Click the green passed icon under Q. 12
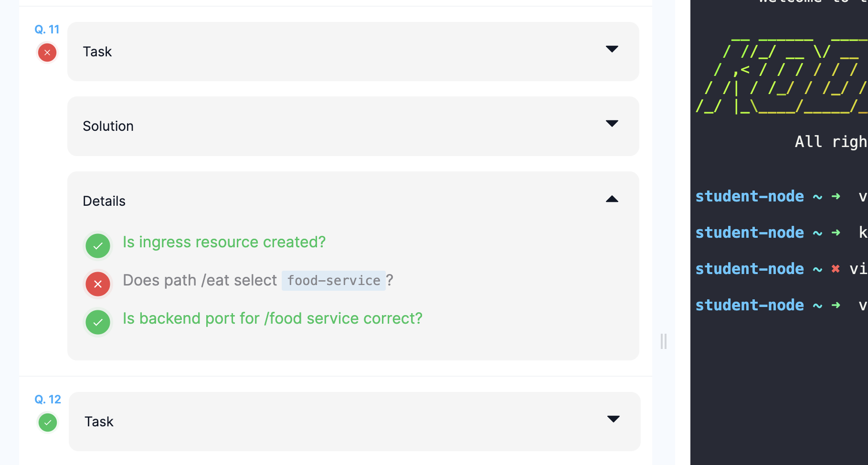 point(48,423)
